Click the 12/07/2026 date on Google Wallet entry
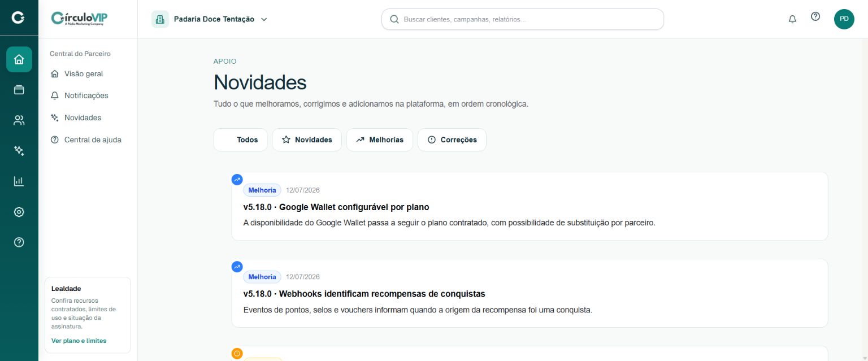Image resolution: width=868 pixels, height=361 pixels. click(x=303, y=190)
